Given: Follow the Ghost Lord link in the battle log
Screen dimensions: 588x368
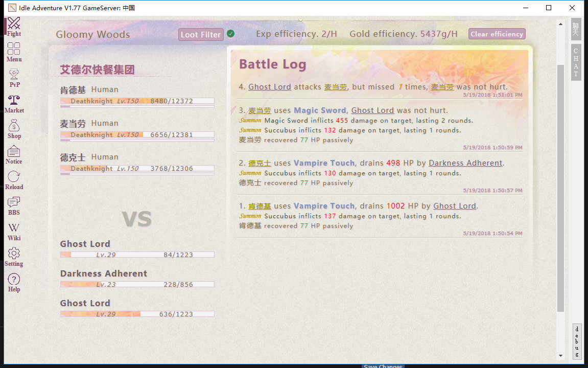Looking at the screenshot, I should 270,86.
